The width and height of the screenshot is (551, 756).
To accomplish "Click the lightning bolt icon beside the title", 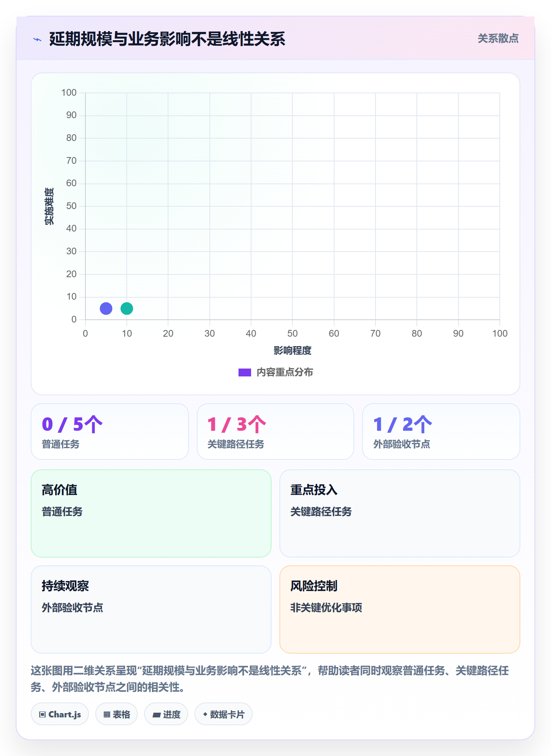I will click(x=37, y=39).
